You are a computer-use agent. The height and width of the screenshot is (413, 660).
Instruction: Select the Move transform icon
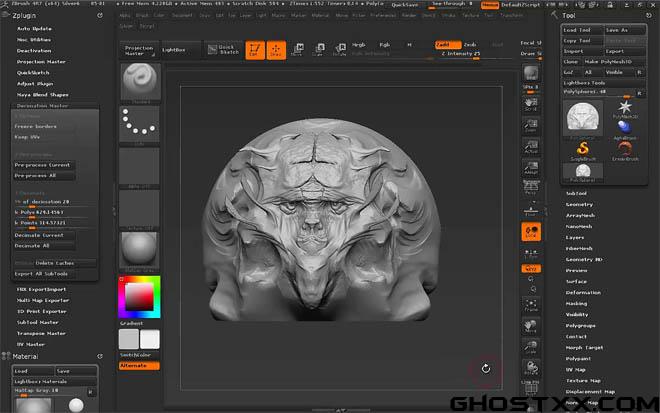tap(297, 49)
